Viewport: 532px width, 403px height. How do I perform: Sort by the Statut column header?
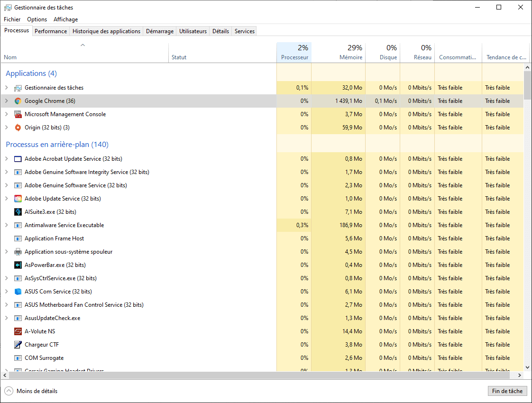222,53
